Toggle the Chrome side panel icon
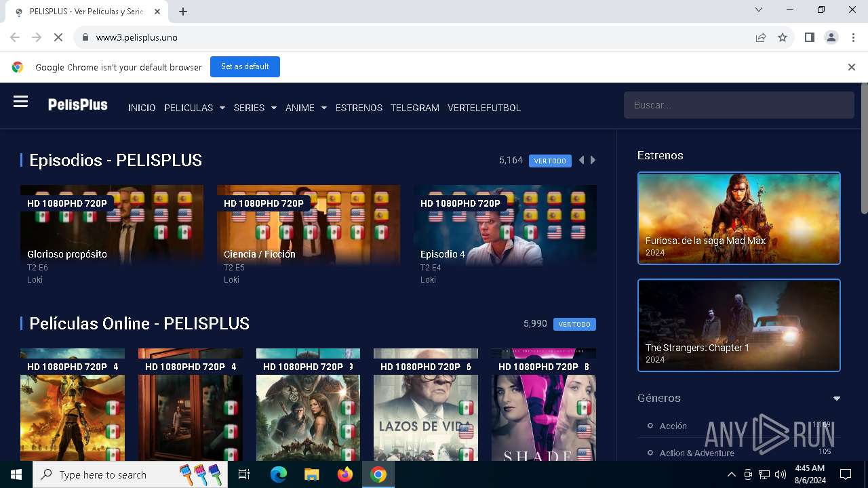This screenshot has height=488, width=868. [x=809, y=37]
